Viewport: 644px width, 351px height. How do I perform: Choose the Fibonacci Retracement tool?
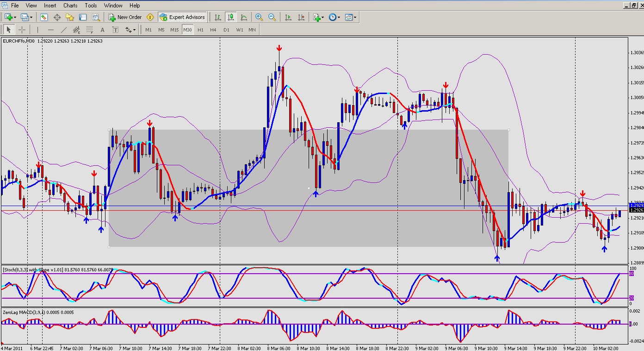(x=90, y=30)
